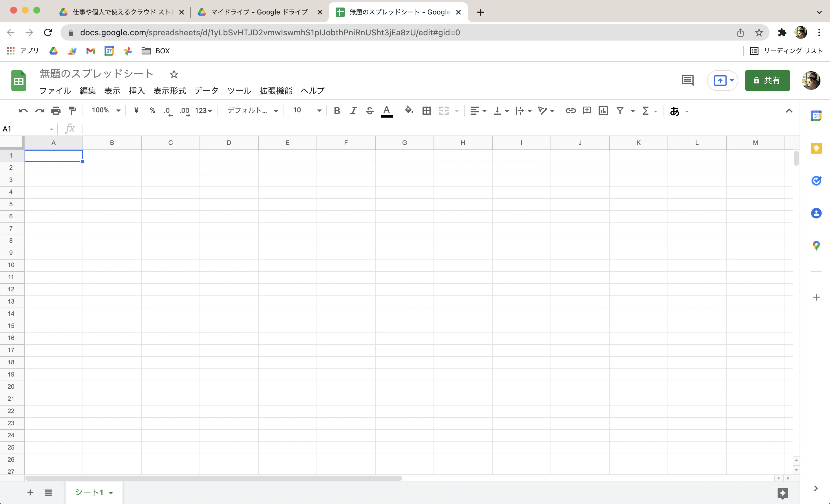Open the 挿入 menu

[x=137, y=91]
